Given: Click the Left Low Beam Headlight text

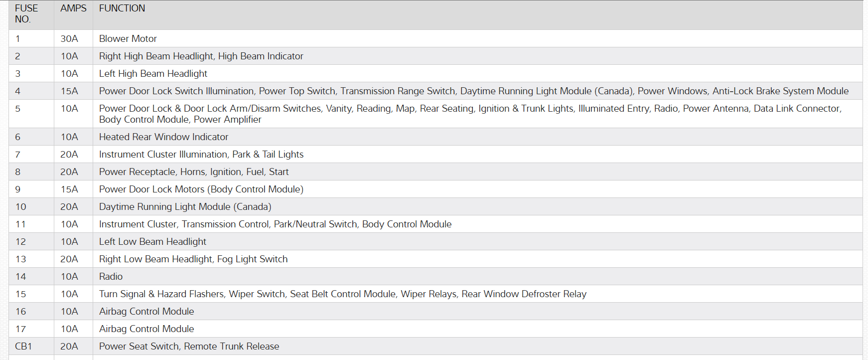Looking at the screenshot, I should pos(152,242).
